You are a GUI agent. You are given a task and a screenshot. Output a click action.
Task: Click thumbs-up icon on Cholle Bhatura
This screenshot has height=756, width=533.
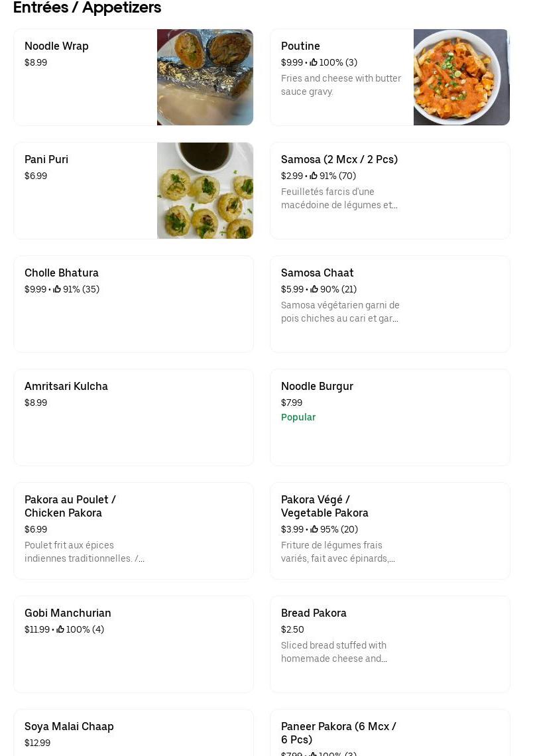pos(57,289)
